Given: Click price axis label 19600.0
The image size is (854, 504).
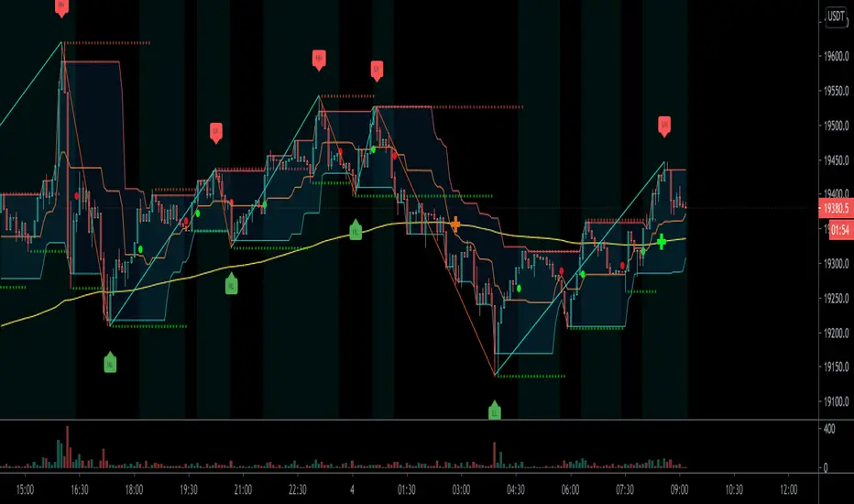Looking at the screenshot, I should click(836, 56).
